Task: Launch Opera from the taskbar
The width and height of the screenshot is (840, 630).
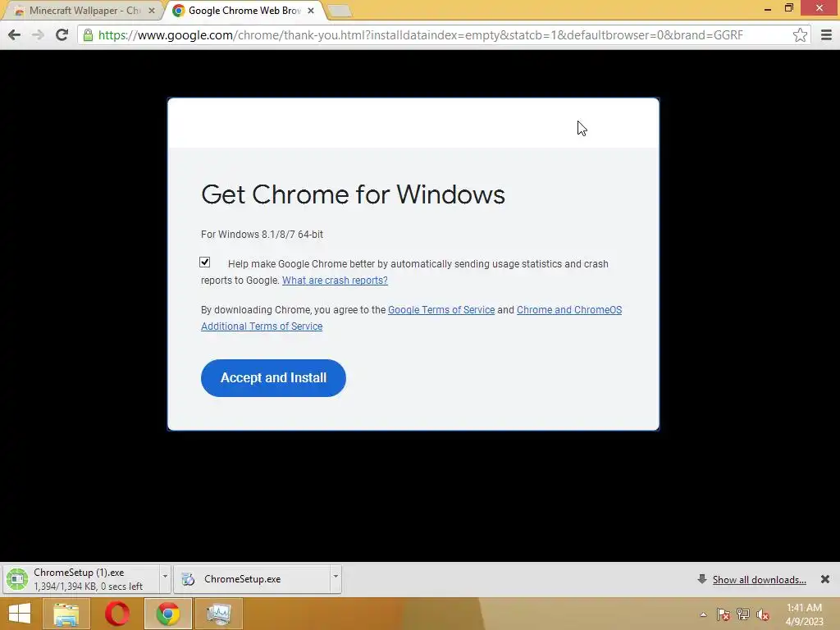Action: point(117,614)
